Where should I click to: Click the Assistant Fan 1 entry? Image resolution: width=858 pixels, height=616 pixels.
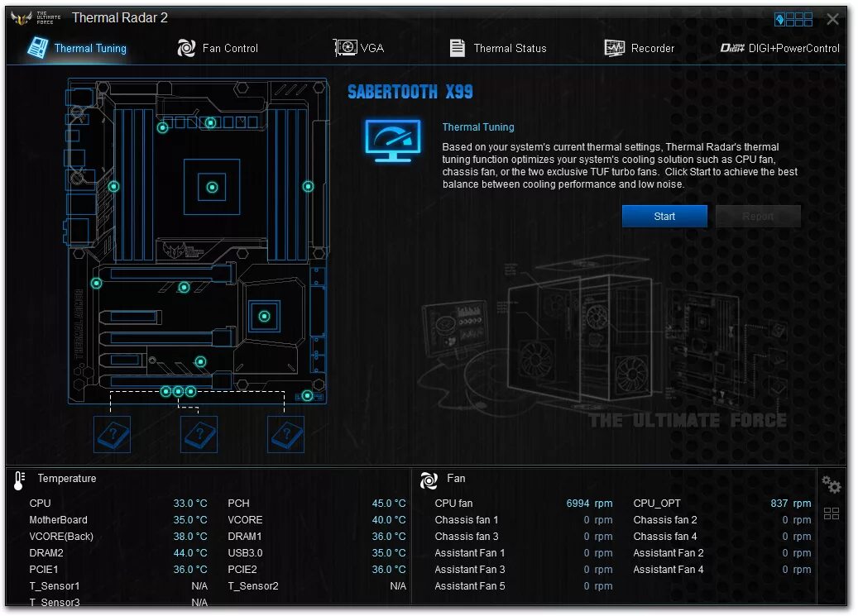(524, 553)
